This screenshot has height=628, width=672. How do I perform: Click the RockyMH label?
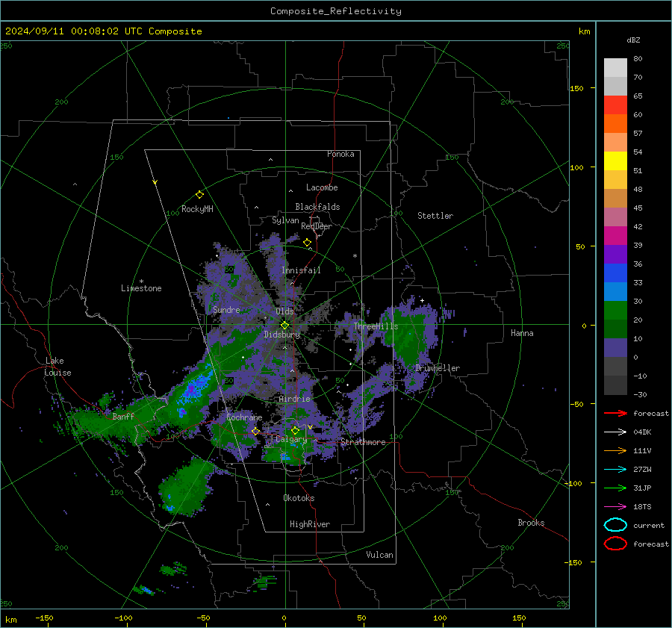click(197, 209)
